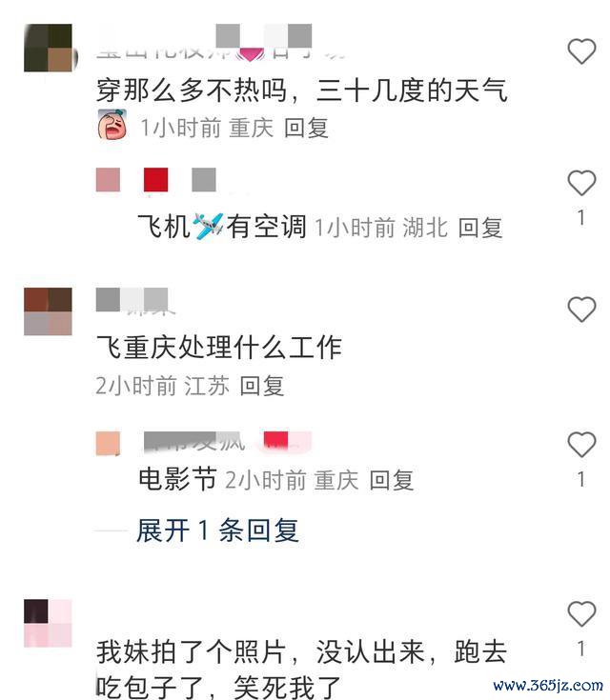
Task: Reply to the 电影节 comment
Action: (392, 480)
